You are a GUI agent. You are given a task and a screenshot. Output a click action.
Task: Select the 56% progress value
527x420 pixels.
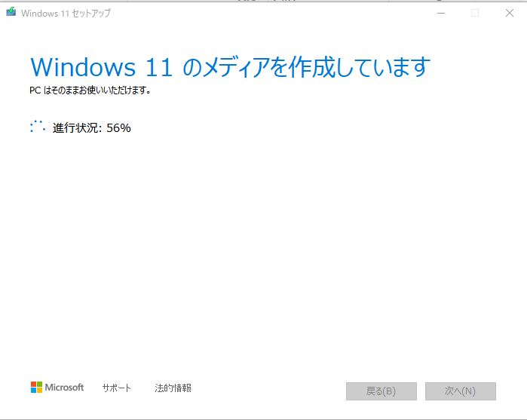coord(118,127)
